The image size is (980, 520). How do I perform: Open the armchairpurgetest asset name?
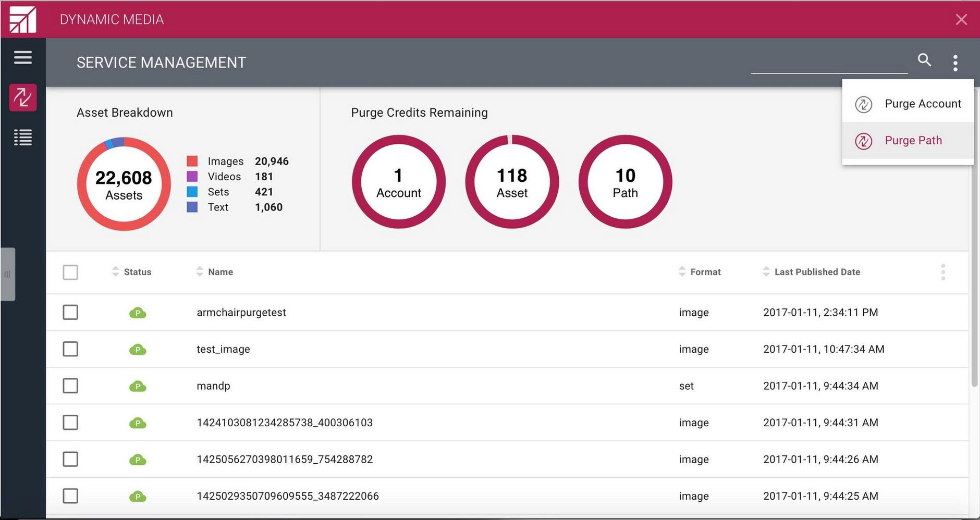tap(241, 313)
